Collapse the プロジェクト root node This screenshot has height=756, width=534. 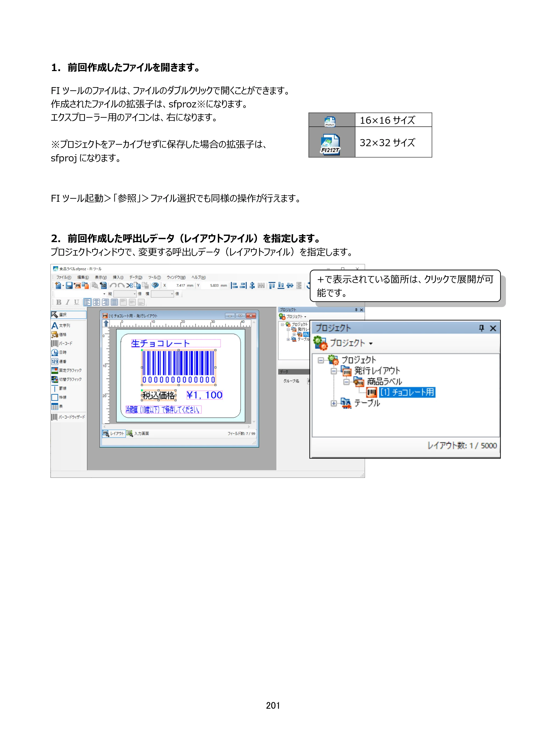pos(320,360)
